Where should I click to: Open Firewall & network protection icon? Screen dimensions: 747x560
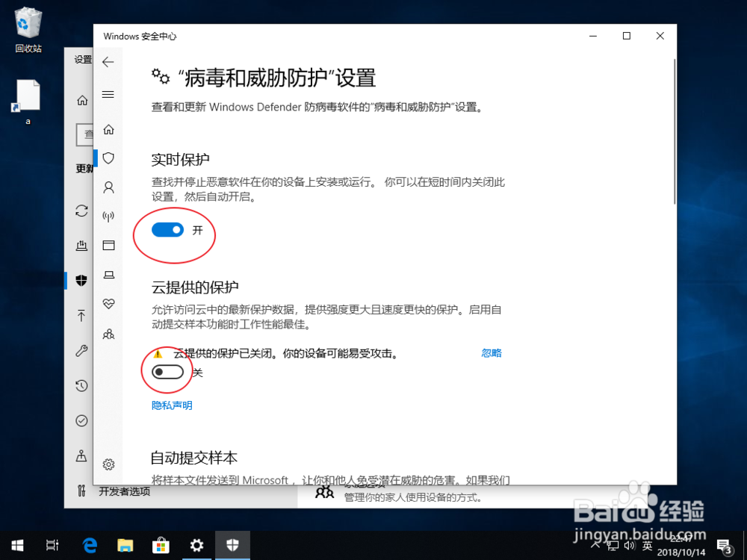[x=108, y=217]
